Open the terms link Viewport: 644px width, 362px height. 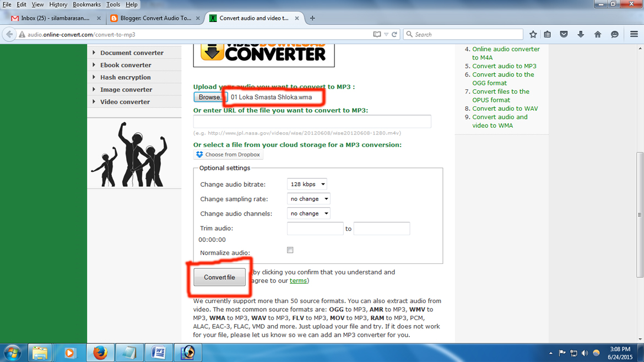pyautogui.click(x=297, y=280)
